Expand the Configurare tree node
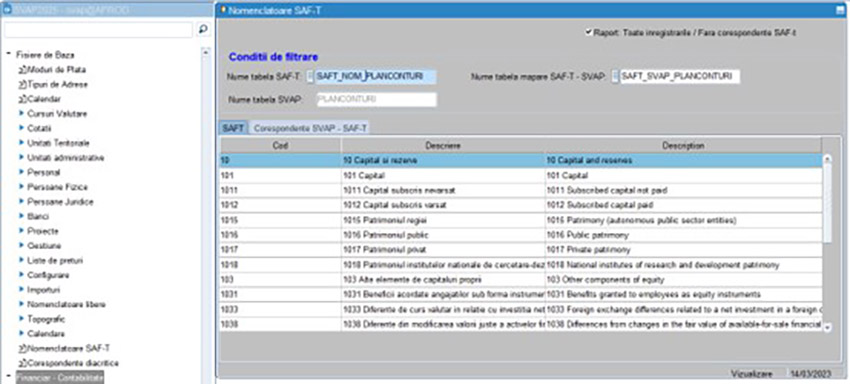The width and height of the screenshot is (850, 384). [22, 275]
